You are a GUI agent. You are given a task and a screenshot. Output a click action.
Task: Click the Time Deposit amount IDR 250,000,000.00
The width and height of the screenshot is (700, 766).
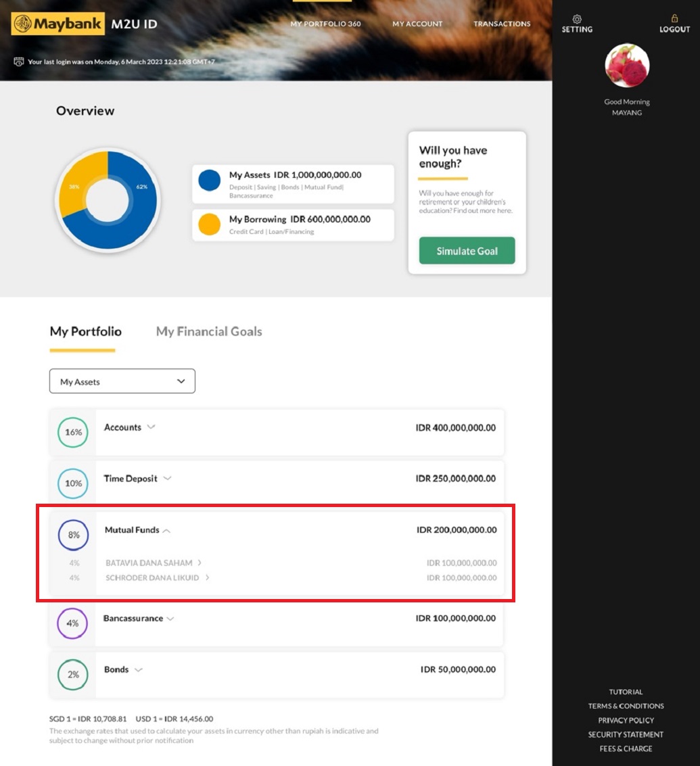click(x=456, y=478)
